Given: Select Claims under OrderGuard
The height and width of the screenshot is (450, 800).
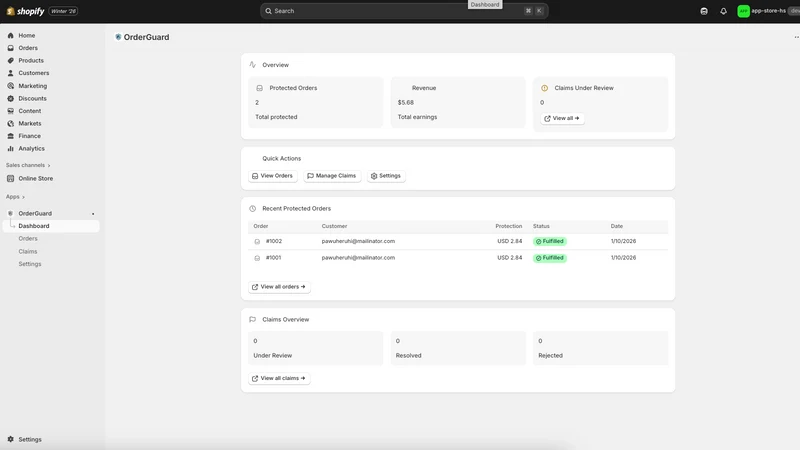Looking at the screenshot, I should [28, 252].
